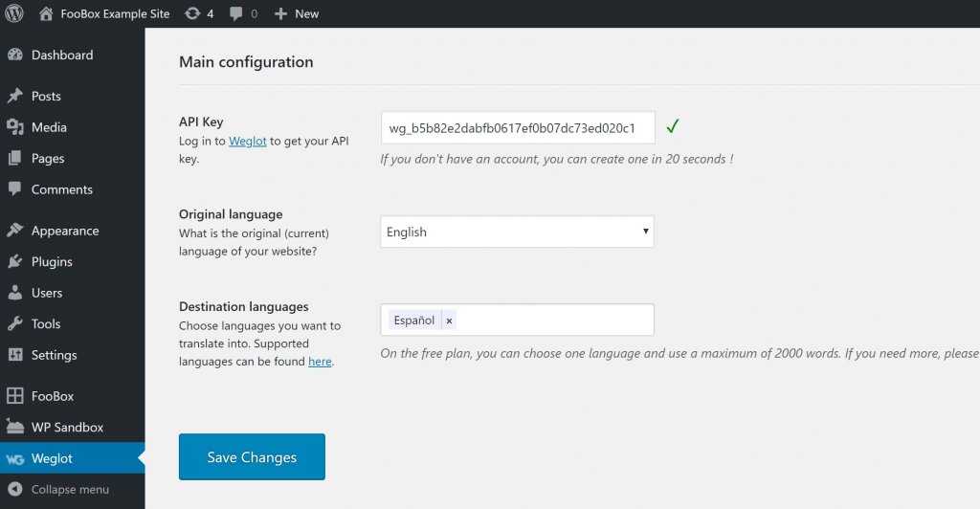Click into the API Key text field

(517, 127)
